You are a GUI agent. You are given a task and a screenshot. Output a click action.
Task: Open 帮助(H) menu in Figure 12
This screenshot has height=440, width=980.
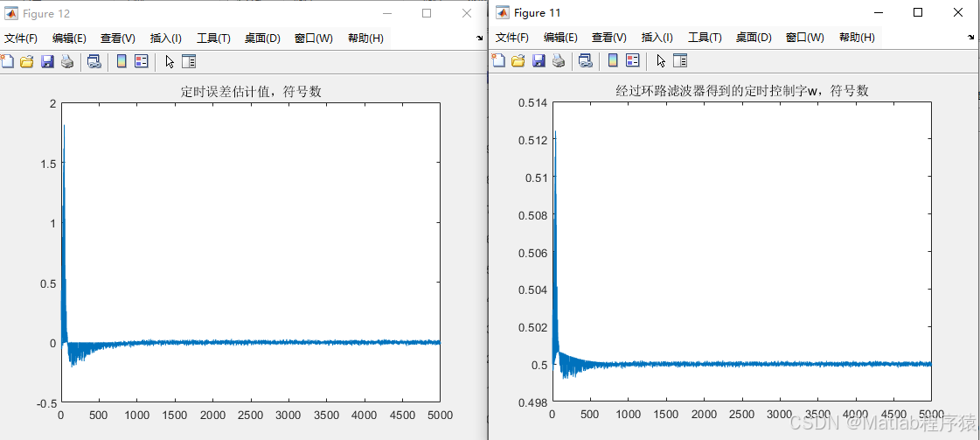coord(365,38)
